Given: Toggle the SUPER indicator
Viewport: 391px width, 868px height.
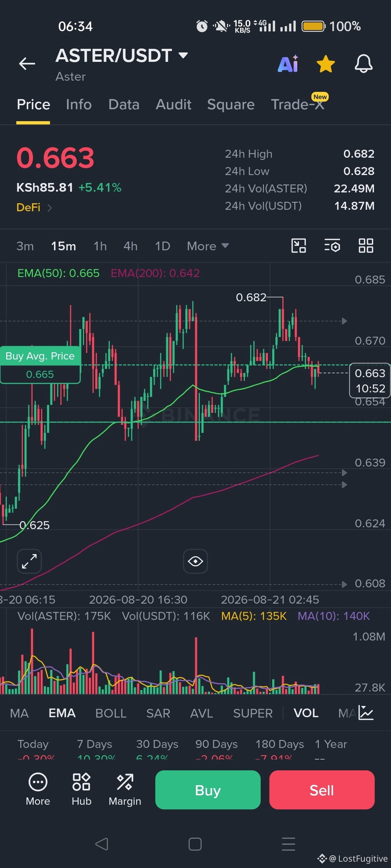Looking at the screenshot, I should (x=253, y=713).
